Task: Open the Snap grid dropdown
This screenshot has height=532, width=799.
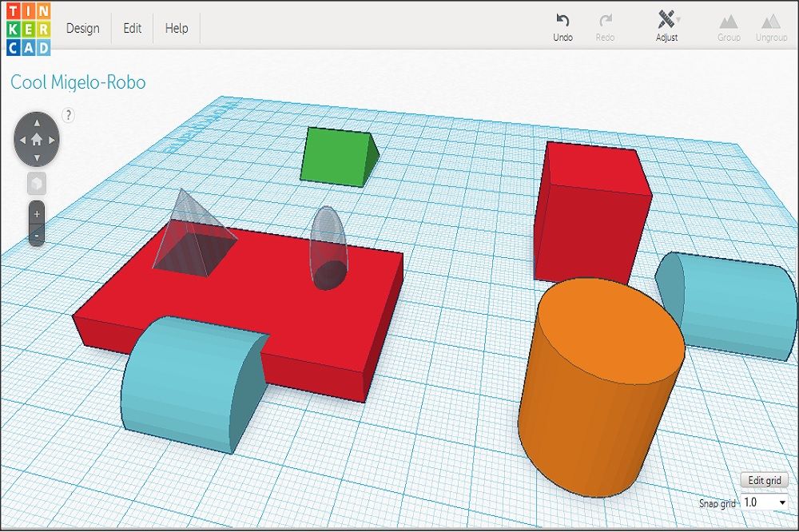Action: 765,502
